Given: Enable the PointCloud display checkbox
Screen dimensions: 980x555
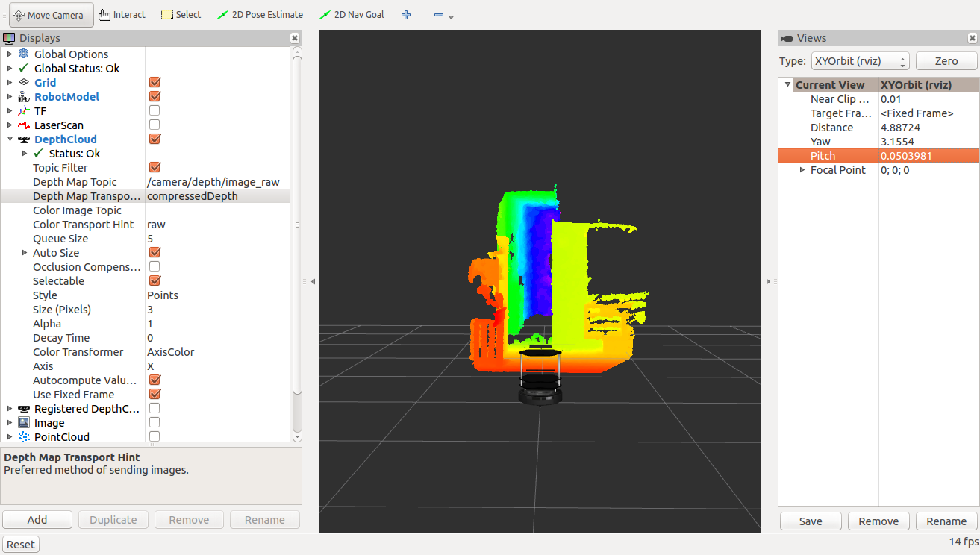Looking at the screenshot, I should [155, 436].
